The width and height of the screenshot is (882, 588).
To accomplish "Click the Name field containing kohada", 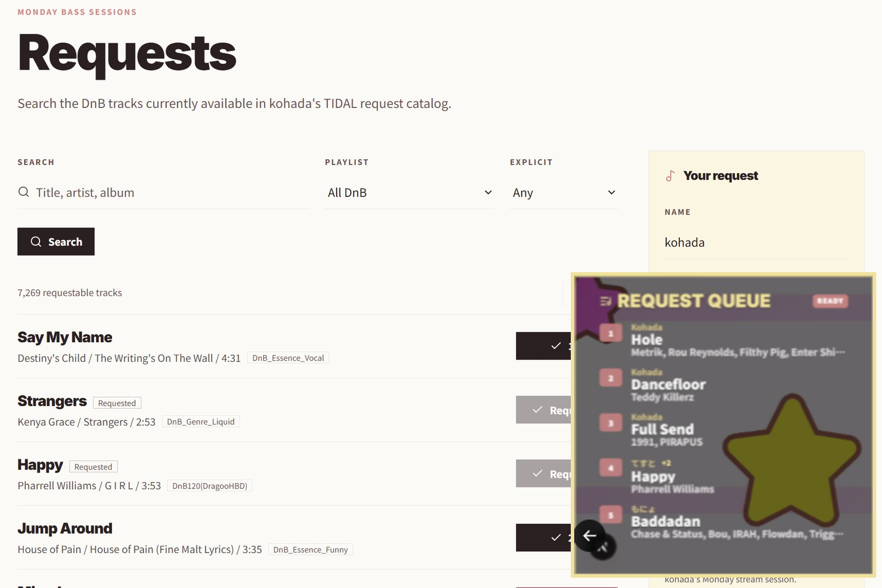I will pos(756,242).
